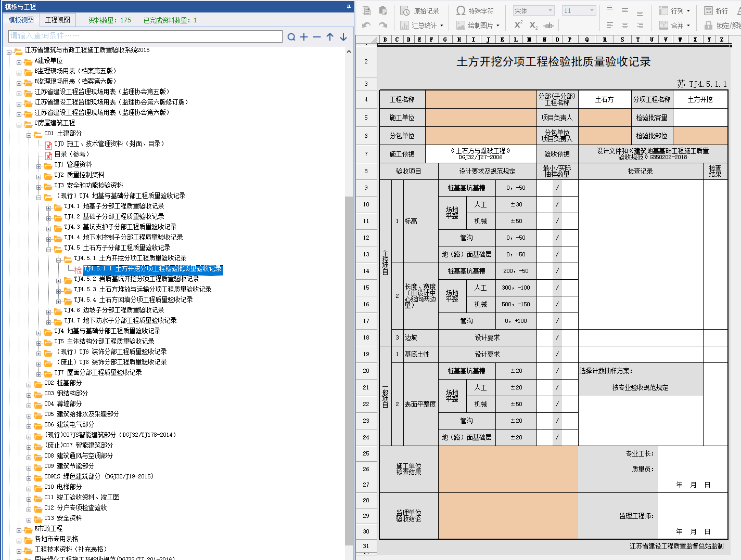Expand TJ4.1 地基子分部 node
The height and width of the screenshot is (560, 741).
coord(49,207)
